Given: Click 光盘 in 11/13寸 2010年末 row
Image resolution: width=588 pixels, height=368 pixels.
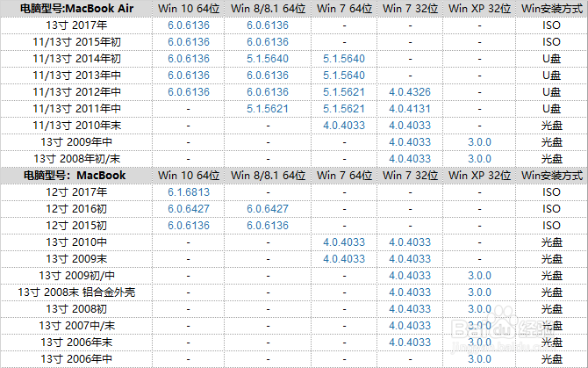Looking at the screenshot, I should 552,126.
